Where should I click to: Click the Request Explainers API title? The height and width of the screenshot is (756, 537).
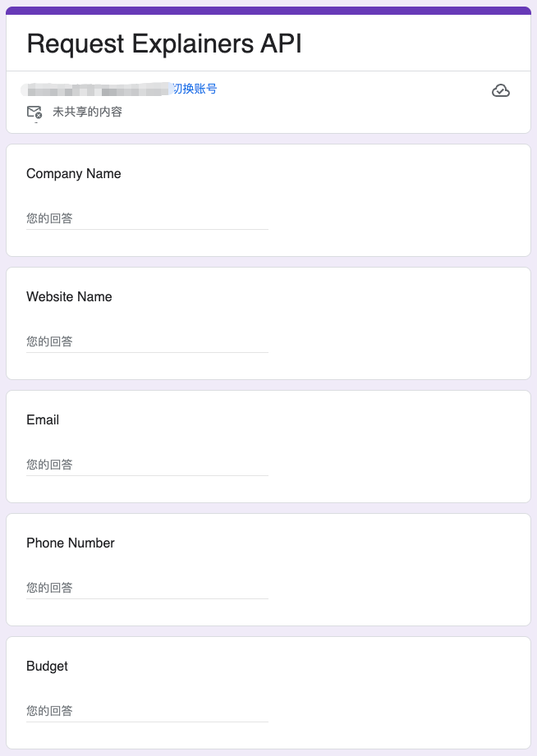tap(164, 44)
